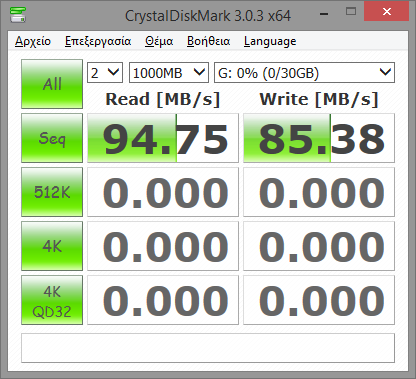This screenshot has height=379, width=416.
Task: Select the Seq write result 85.38
Action: 319,138
